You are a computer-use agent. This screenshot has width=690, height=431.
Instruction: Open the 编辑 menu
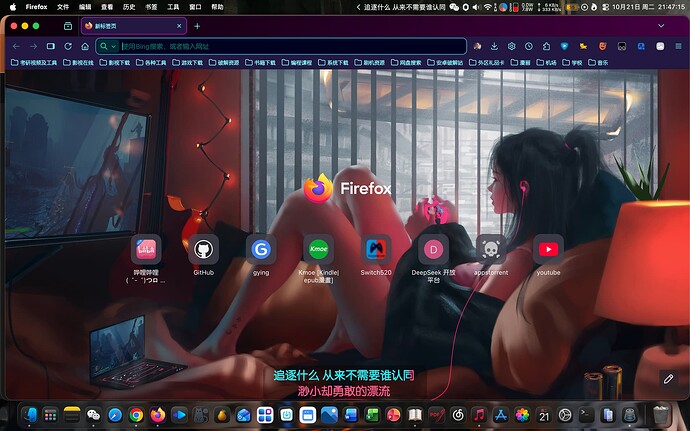tap(85, 7)
